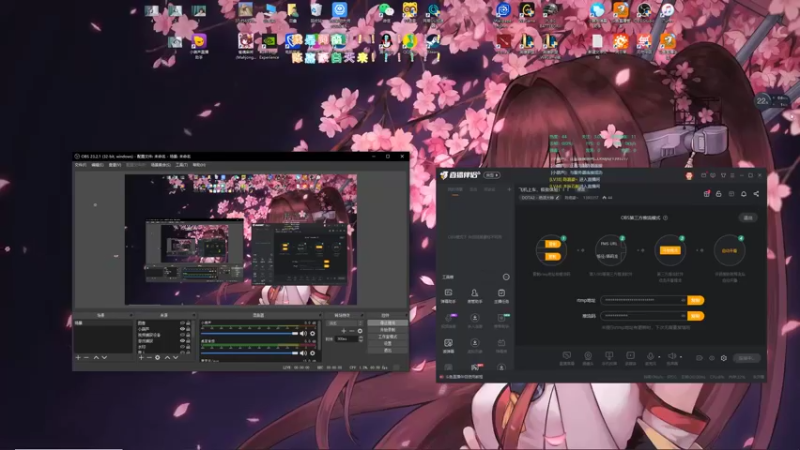
Task: Open the transition type dropdown in OBS
Action: [x=344, y=323]
